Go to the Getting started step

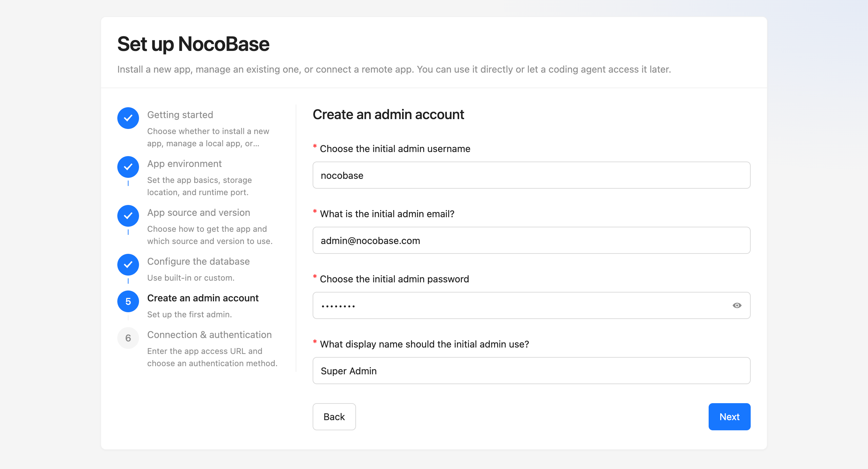[180, 115]
